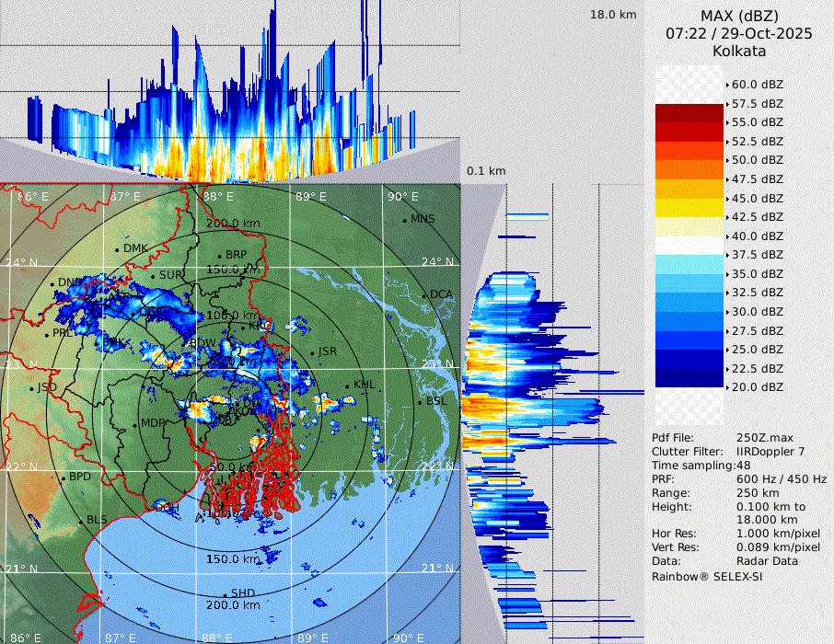
Task: Select the DCA station marker
Action: click(424, 296)
